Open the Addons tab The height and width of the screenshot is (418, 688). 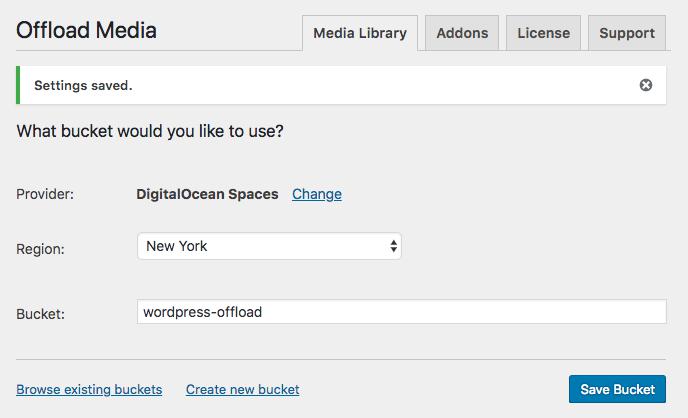click(462, 33)
